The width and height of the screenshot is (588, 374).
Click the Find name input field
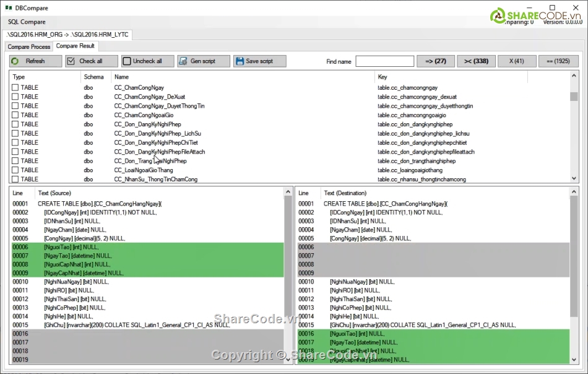385,61
